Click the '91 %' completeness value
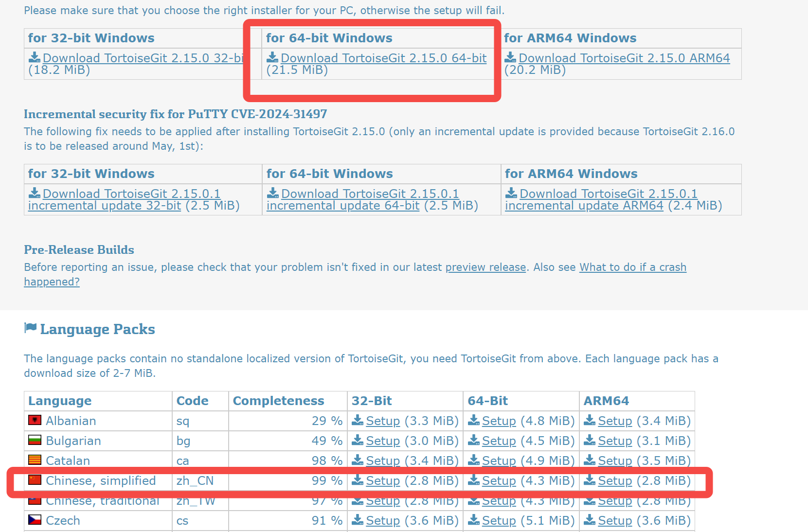Image resolution: width=808 pixels, height=532 pixels. (x=327, y=520)
